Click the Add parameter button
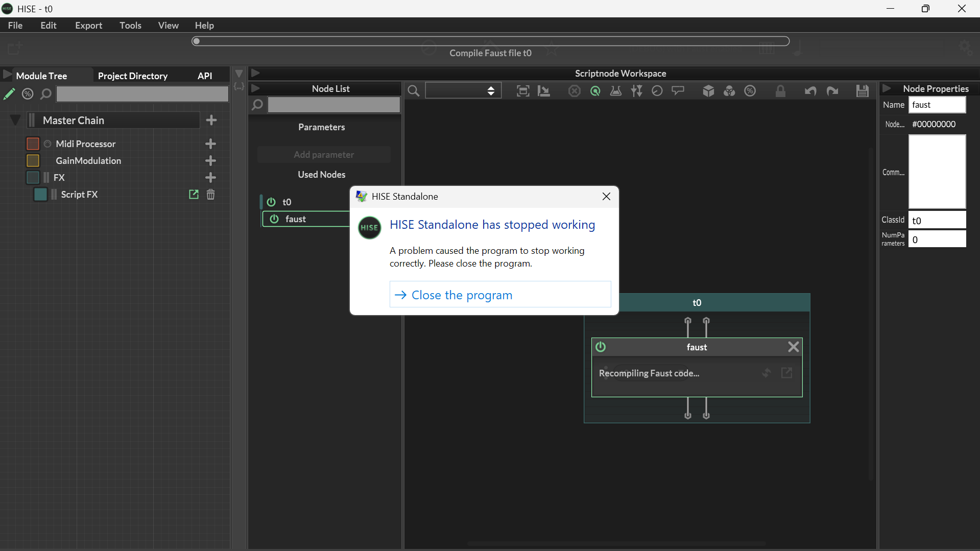This screenshot has height=551, width=980. tap(324, 155)
